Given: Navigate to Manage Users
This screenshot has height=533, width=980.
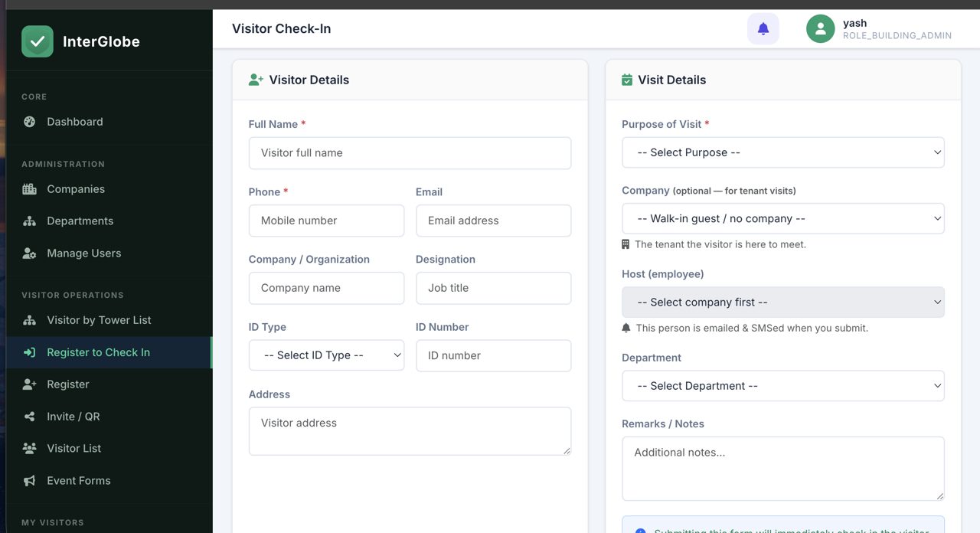Looking at the screenshot, I should pyautogui.click(x=109, y=253).
